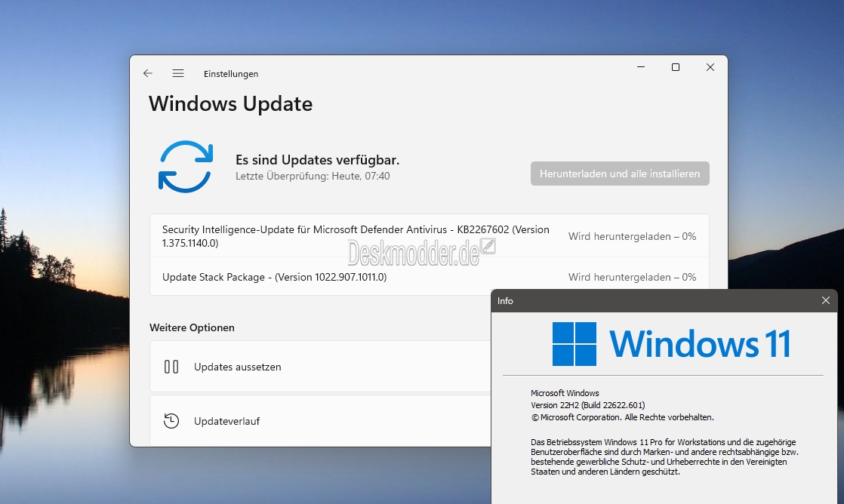
Task: Open the hamburger navigation menu
Action: (x=178, y=73)
